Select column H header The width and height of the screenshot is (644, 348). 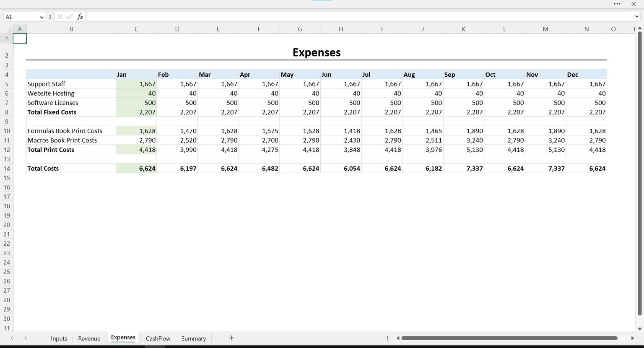point(341,29)
